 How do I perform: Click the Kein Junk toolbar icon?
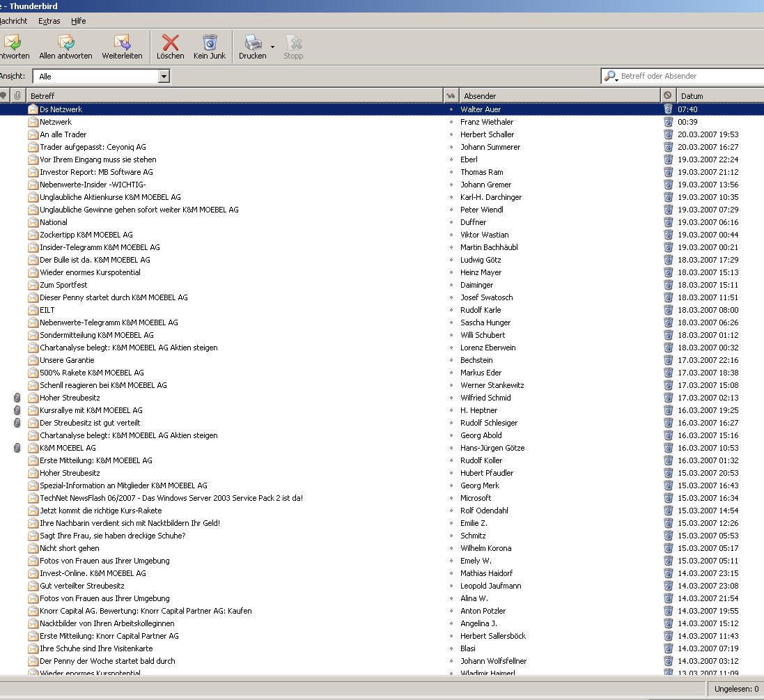coord(210,42)
